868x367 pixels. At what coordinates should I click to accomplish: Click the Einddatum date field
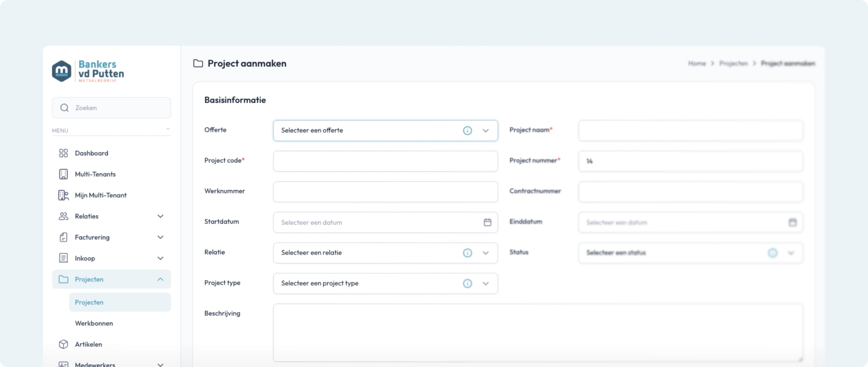pyautogui.click(x=690, y=222)
